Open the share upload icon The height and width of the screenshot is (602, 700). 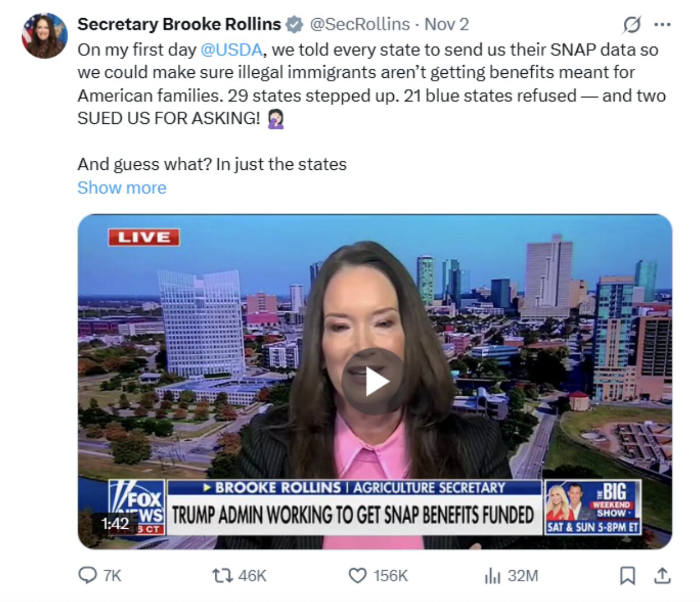point(662,576)
